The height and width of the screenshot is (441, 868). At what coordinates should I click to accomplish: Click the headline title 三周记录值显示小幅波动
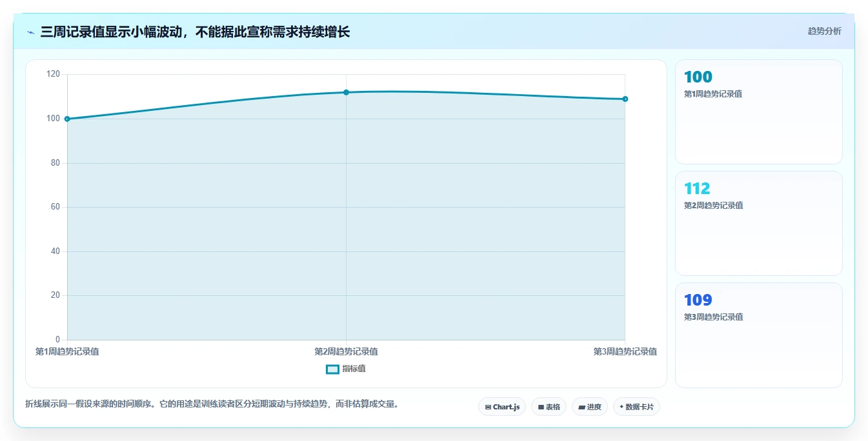195,32
